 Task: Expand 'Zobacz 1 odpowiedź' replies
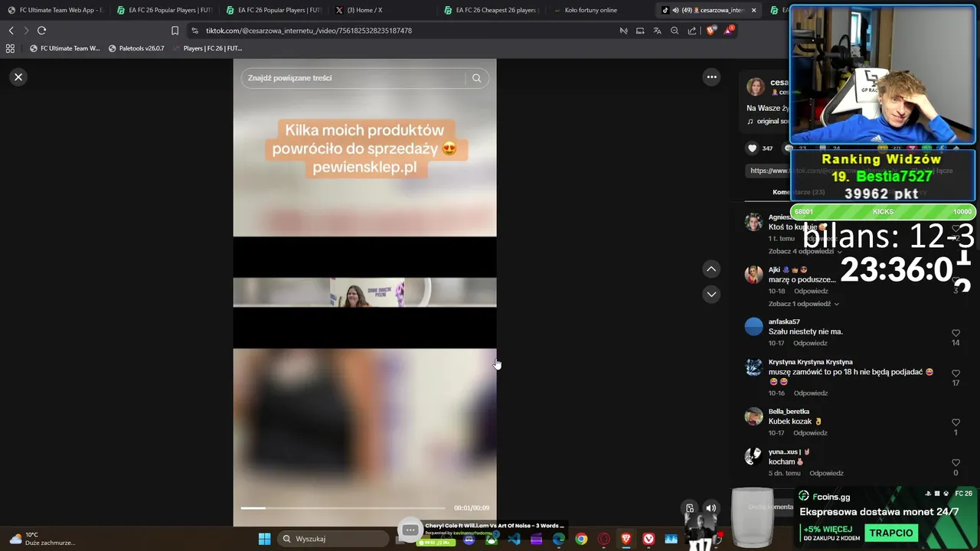pos(804,304)
